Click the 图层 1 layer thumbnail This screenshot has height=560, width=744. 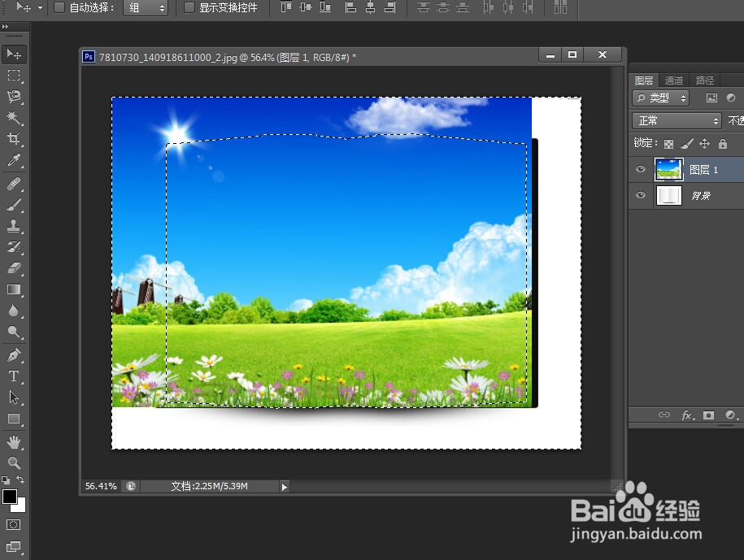point(669,169)
